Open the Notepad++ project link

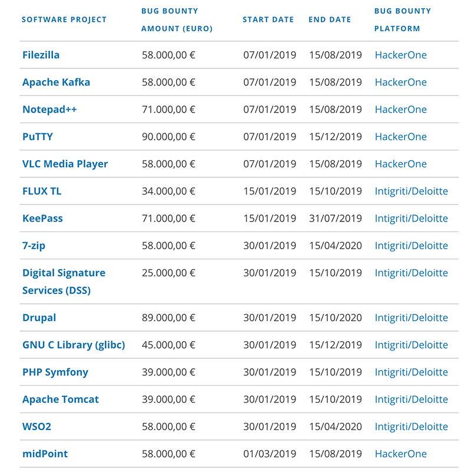[x=49, y=110]
